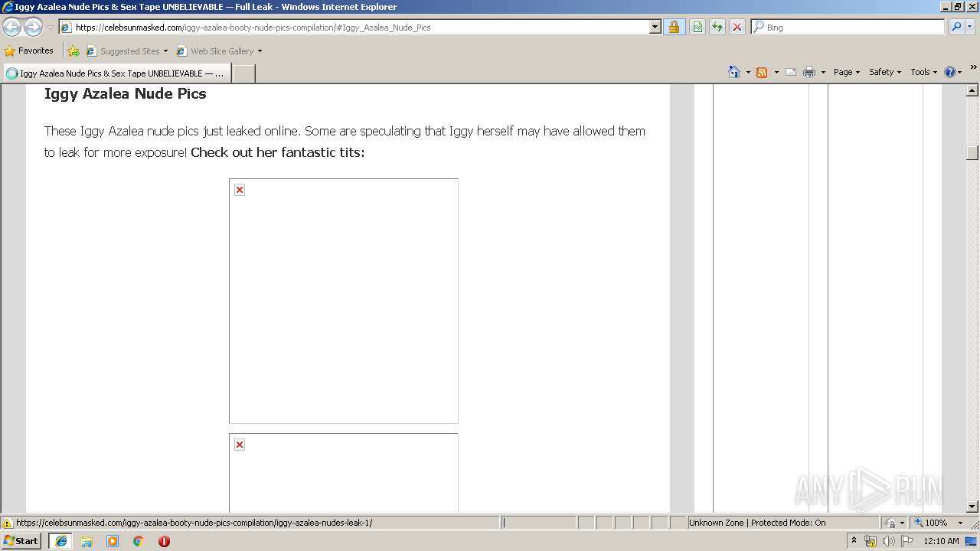Expand the Home button dropdown arrow
980x551 pixels.
(748, 72)
